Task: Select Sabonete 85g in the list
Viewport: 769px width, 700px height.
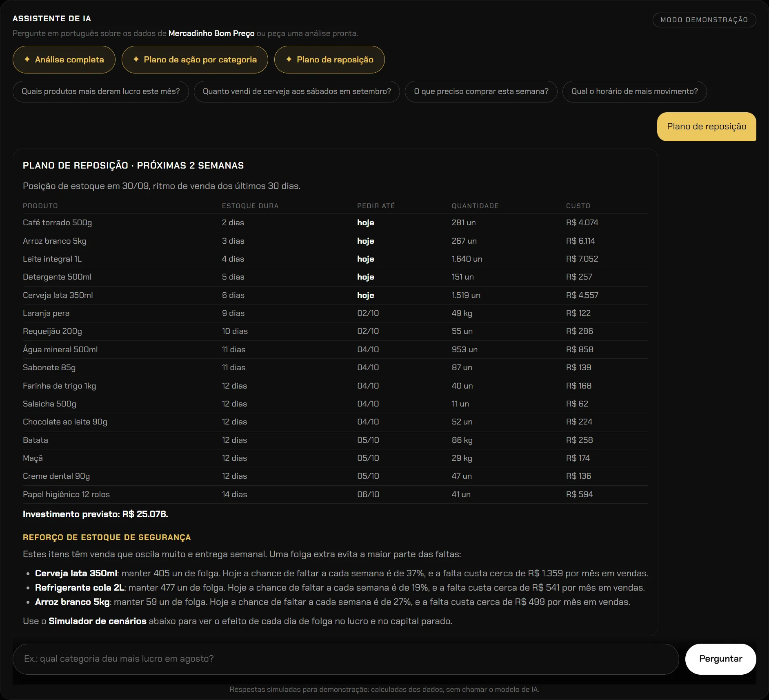Action: point(49,367)
